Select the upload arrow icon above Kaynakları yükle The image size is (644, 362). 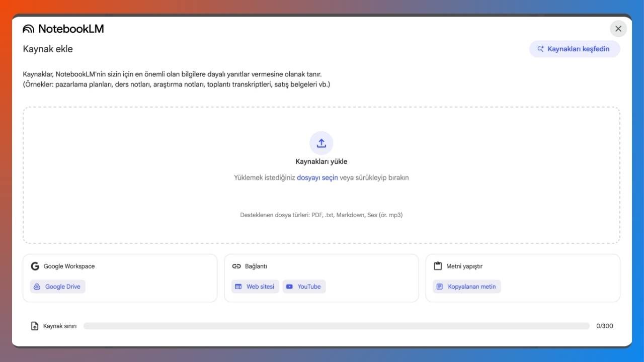point(321,143)
